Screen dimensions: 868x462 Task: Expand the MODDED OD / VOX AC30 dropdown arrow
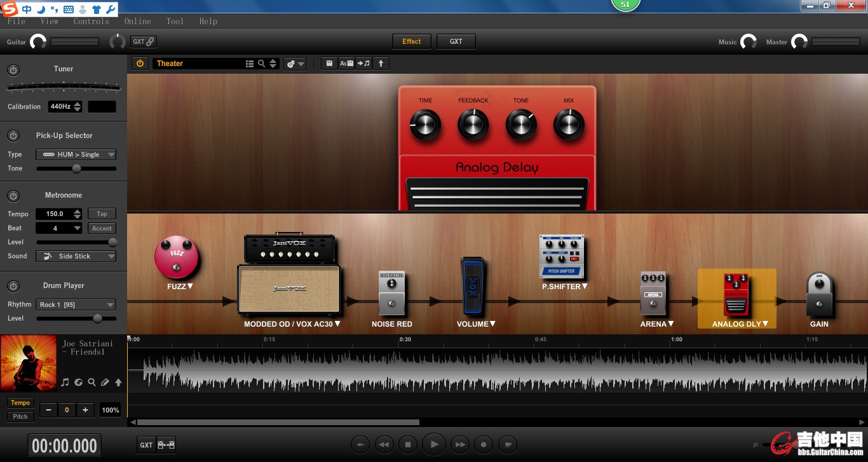point(337,324)
